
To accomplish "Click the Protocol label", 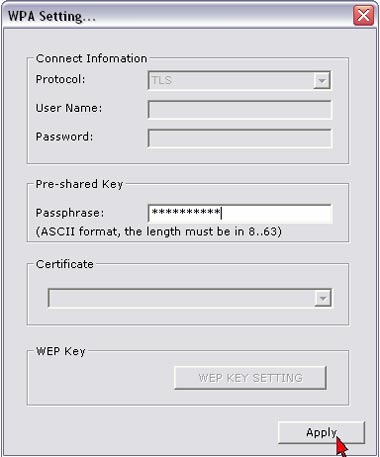I will [60, 79].
